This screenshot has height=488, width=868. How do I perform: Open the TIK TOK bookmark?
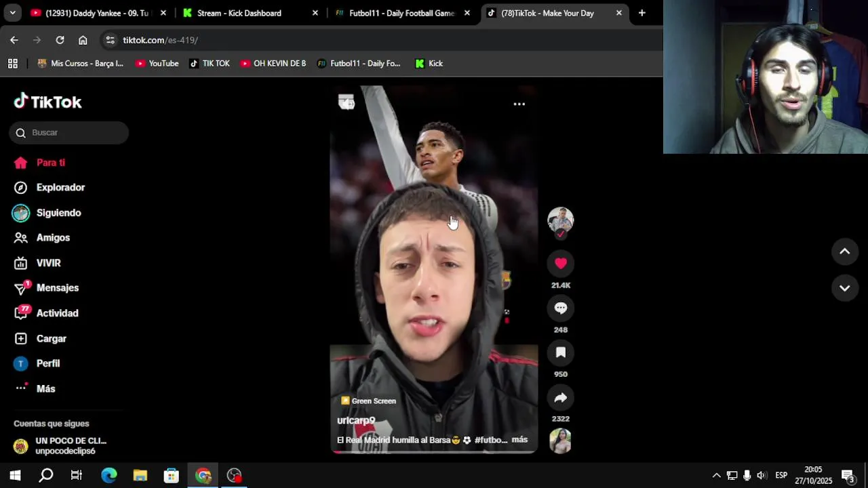210,64
